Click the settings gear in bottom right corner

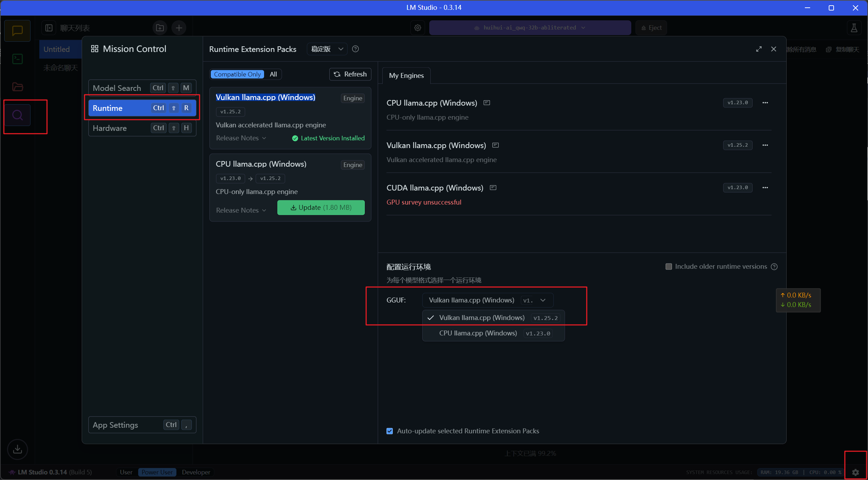pos(855,472)
